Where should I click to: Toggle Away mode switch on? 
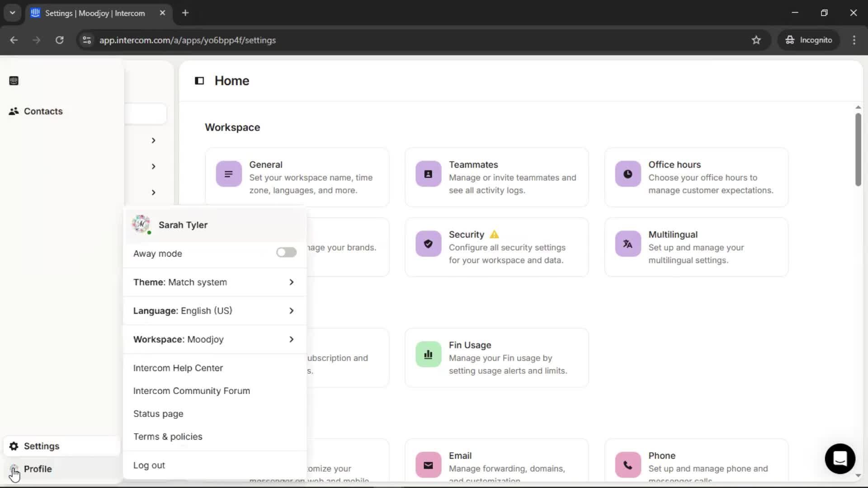[x=286, y=252]
